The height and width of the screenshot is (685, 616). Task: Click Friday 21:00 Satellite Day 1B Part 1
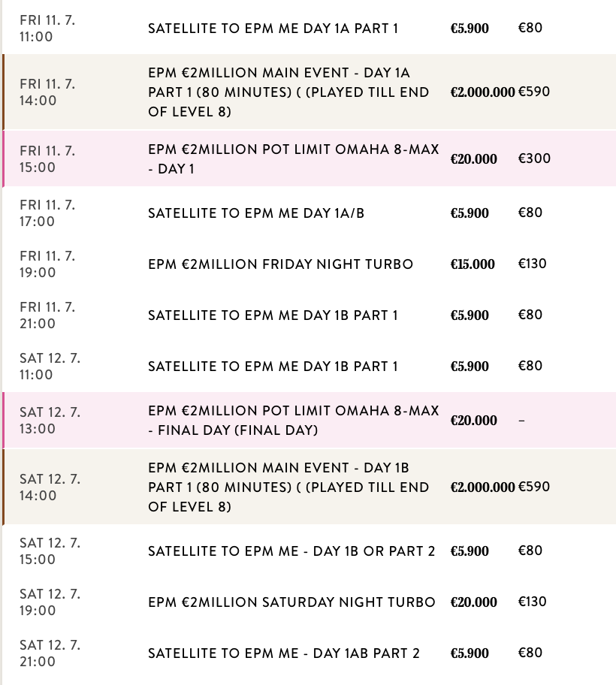click(x=273, y=315)
